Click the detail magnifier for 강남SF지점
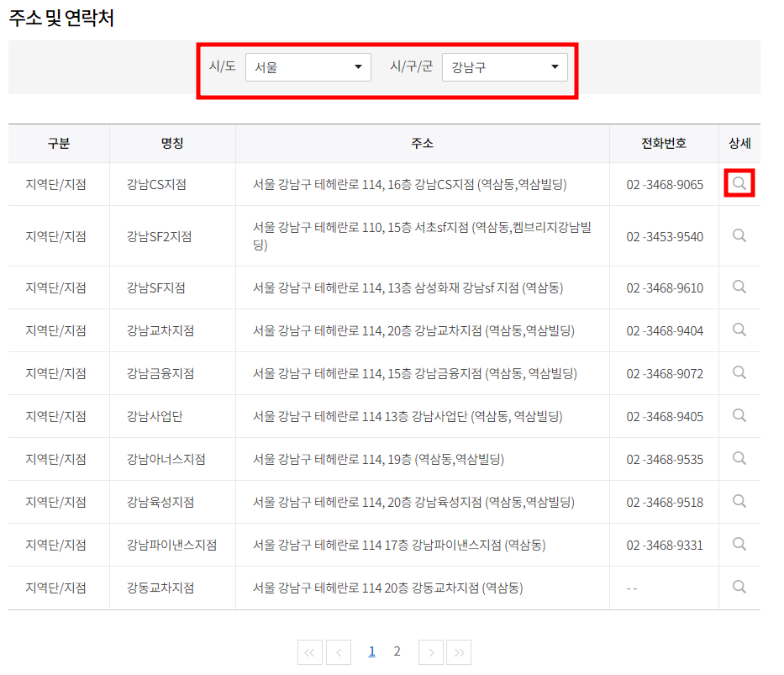784x675 pixels. pyautogui.click(x=739, y=287)
